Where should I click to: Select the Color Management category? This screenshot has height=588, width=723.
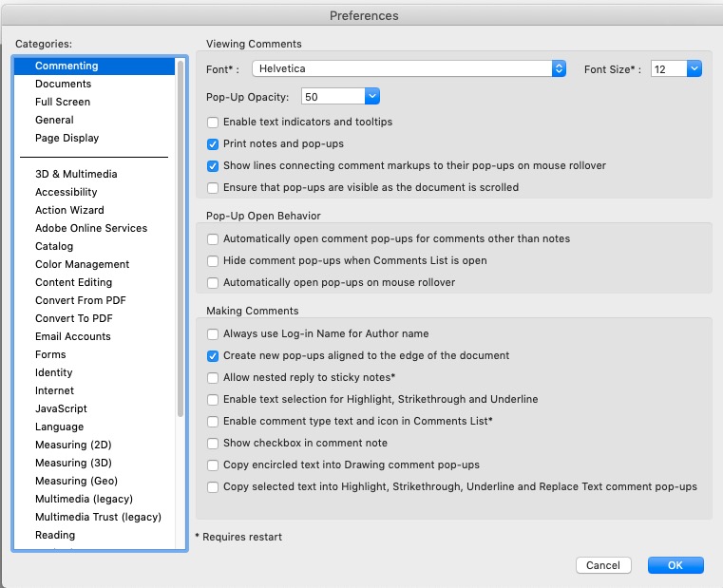tap(82, 264)
